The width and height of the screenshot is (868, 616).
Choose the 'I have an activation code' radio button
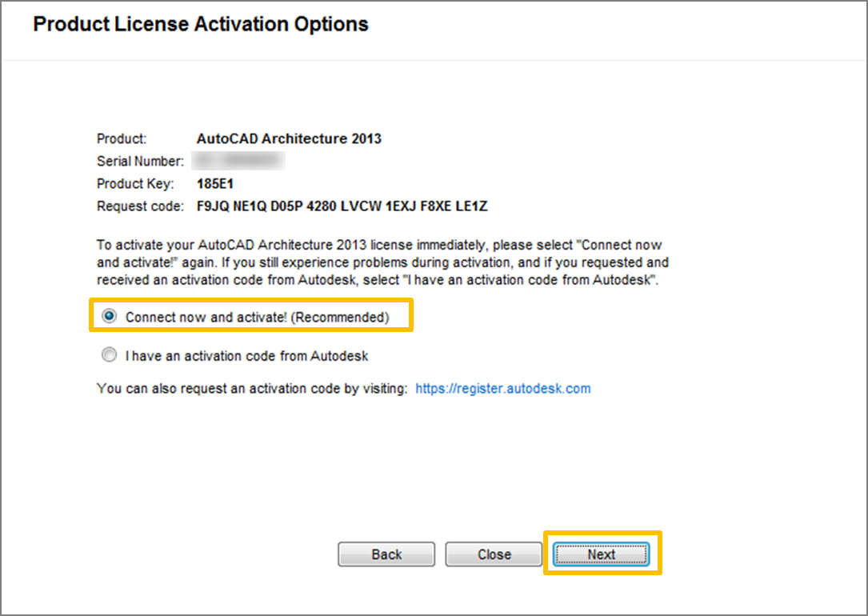pyautogui.click(x=109, y=355)
